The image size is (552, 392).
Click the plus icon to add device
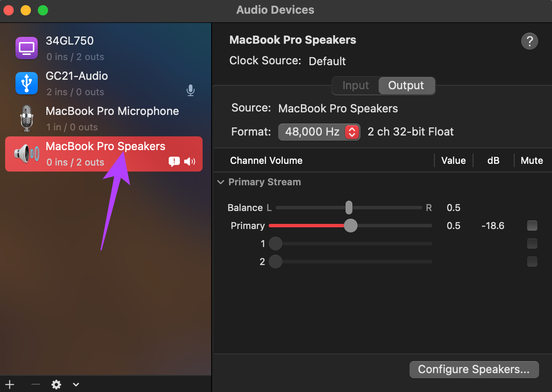tap(9, 384)
